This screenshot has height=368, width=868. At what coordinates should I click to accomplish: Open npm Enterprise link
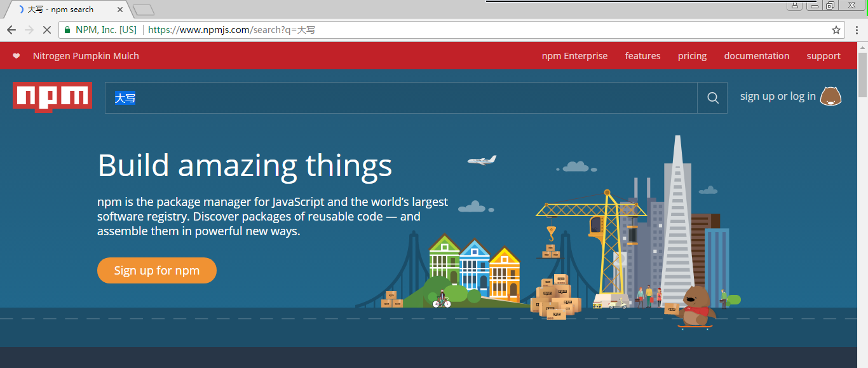(574, 56)
